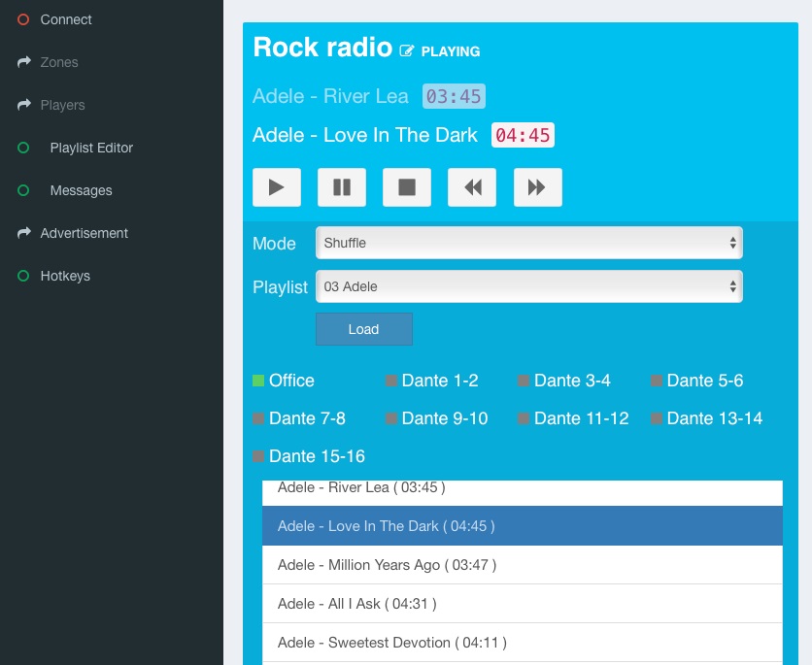812x665 pixels.
Task: Skip ahead with the fast-forward button
Action: [537, 187]
